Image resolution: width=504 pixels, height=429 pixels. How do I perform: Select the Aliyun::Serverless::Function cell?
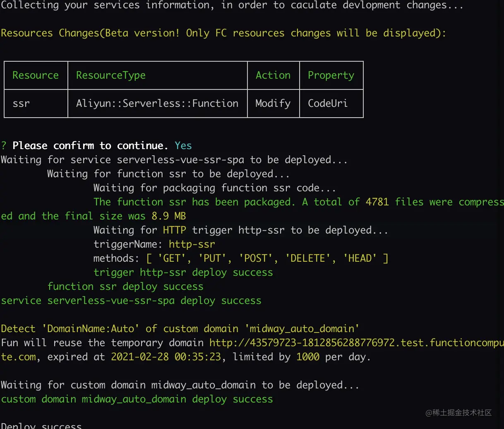[157, 104]
